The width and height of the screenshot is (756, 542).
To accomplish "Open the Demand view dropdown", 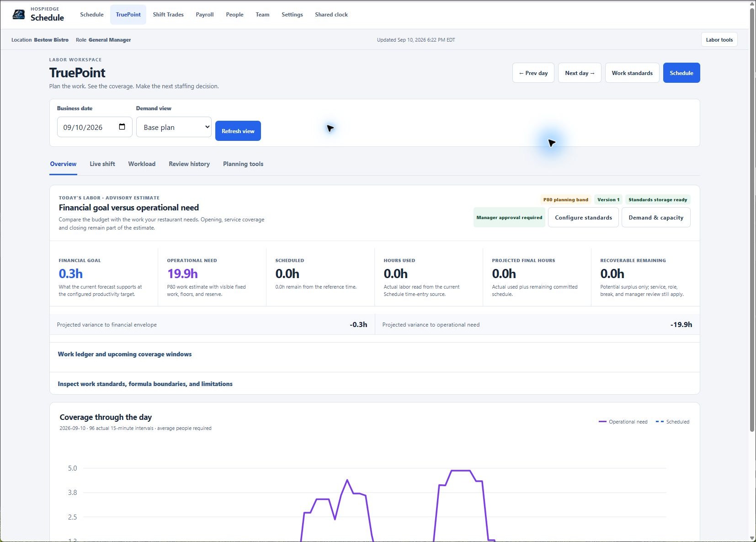I will [x=174, y=127].
